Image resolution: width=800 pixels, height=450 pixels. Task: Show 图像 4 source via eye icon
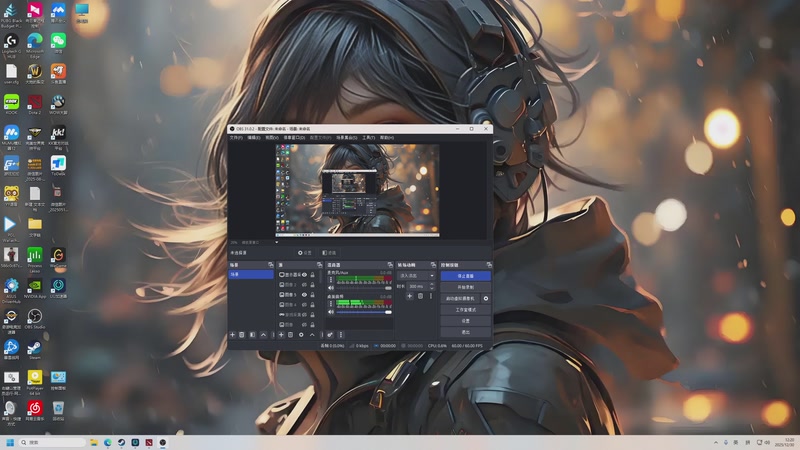[305, 305]
